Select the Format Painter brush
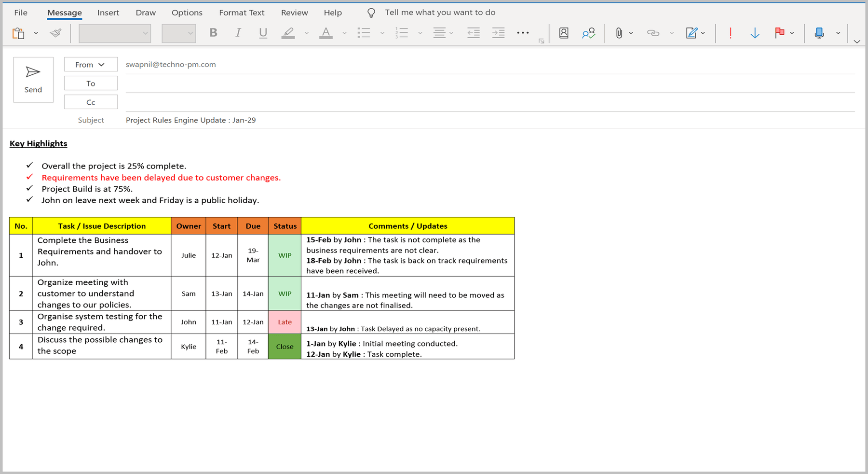Image resolution: width=868 pixels, height=474 pixels. point(56,33)
